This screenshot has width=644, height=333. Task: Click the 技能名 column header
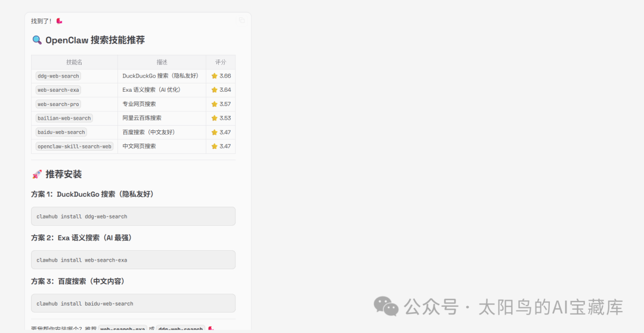click(75, 63)
